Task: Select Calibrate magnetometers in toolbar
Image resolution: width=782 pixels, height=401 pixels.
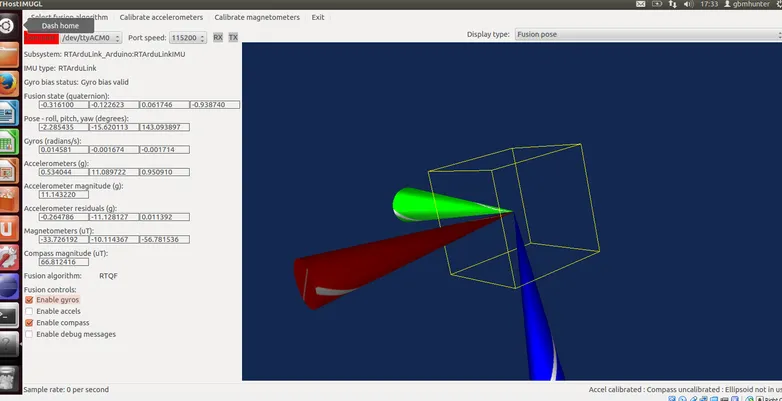Action: pyautogui.click(x=256, y=17)
